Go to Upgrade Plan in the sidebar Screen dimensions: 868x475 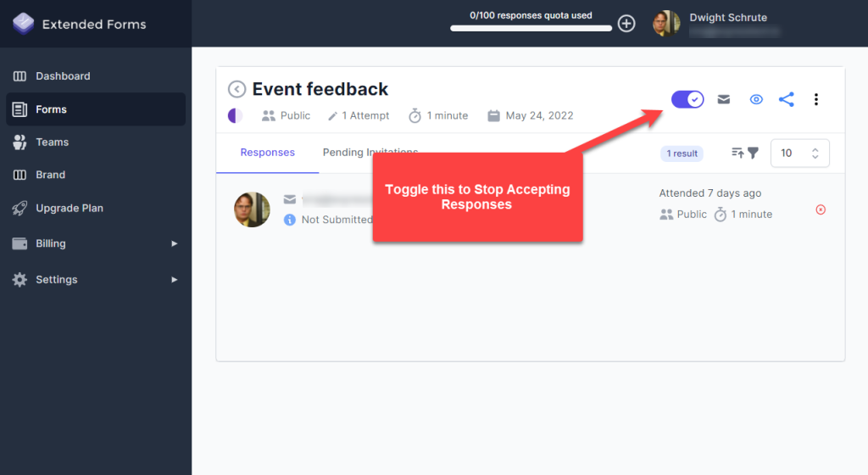pyautogui.click(x=70, y=208)
